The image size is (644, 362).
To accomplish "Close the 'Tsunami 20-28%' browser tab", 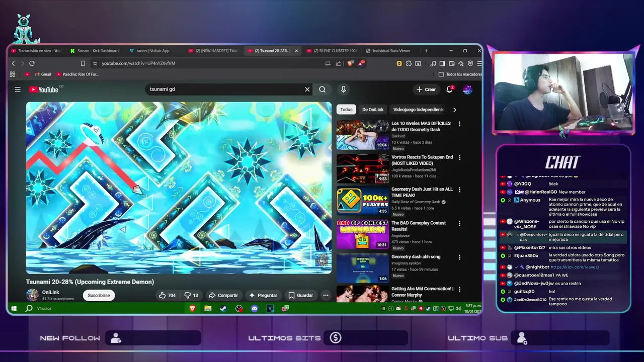I will (296, 51).
